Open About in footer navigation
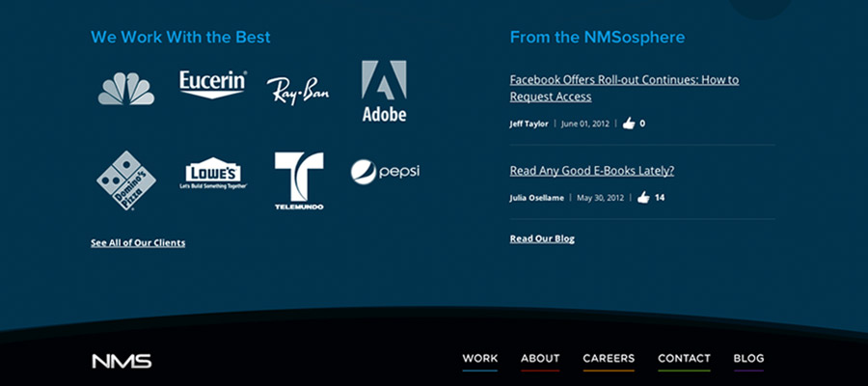This screenshot has width=868, height=386. click(540, 358)
